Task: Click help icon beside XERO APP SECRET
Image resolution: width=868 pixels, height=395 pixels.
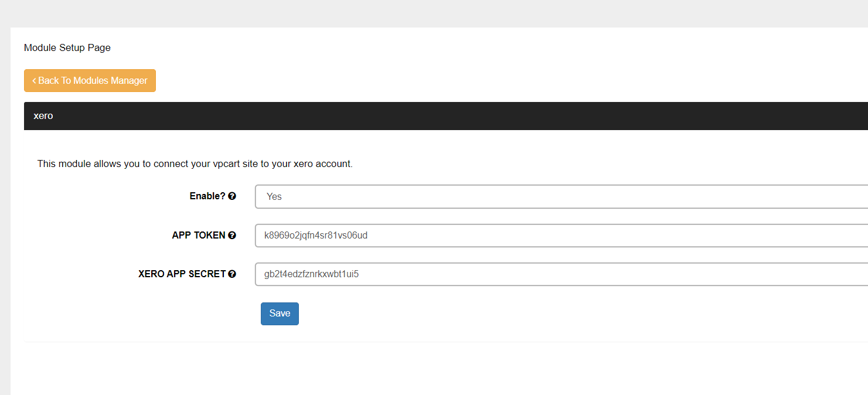Action: pos(232,274)
